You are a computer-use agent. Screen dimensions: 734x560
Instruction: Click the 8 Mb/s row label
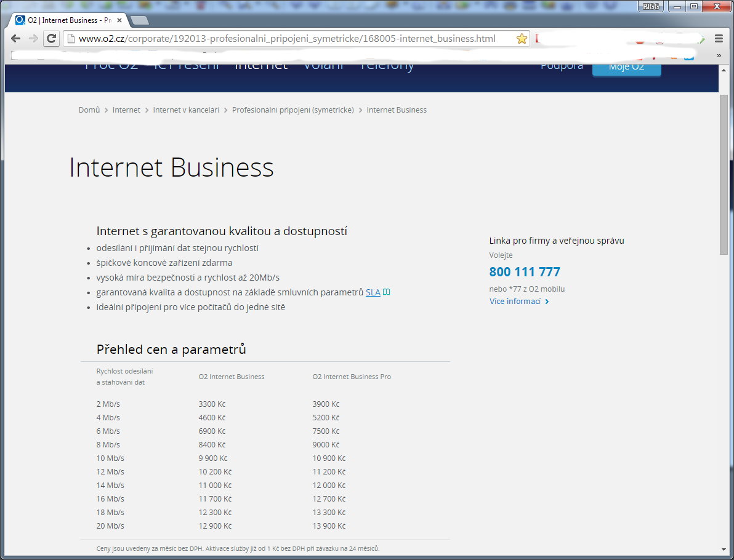tap(108, 445)
